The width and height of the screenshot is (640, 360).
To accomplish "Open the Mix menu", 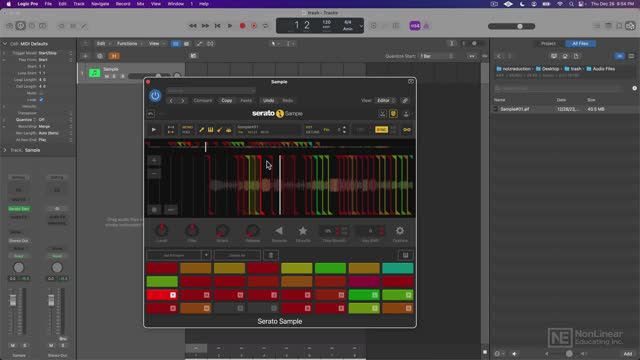I will click(140, 4).
